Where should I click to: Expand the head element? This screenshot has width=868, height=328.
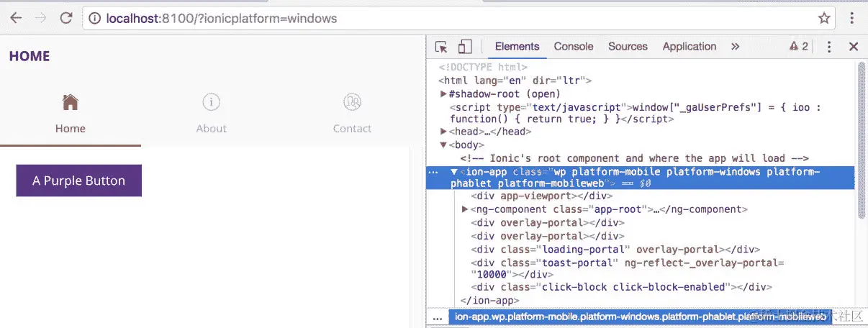(x=443, y=132)
